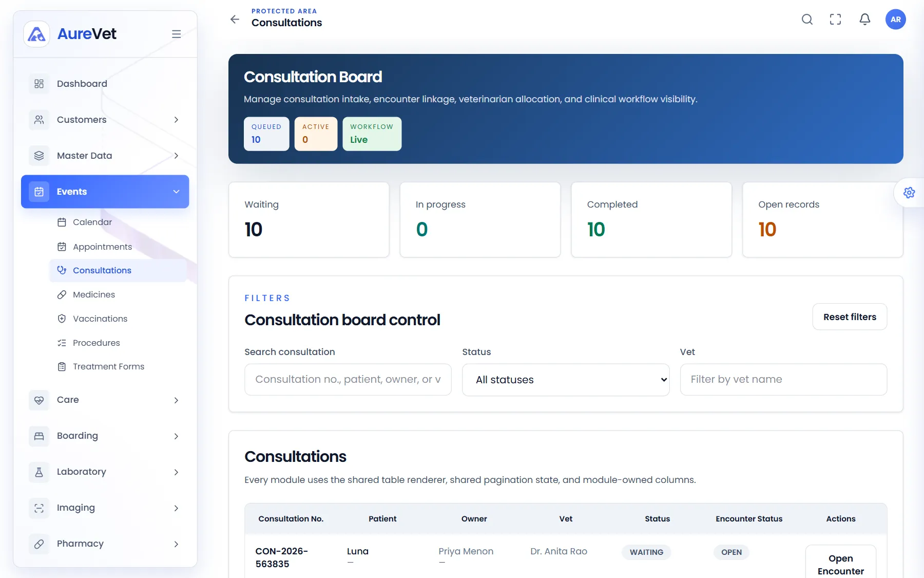Select the Consultations menu item

[118, 270]
